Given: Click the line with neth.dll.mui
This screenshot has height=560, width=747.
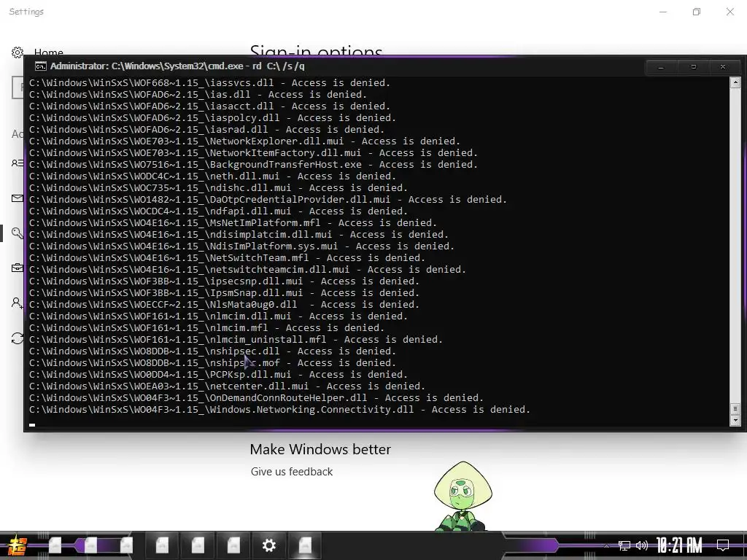Looking at the screenshot, I should pos(212,176).
